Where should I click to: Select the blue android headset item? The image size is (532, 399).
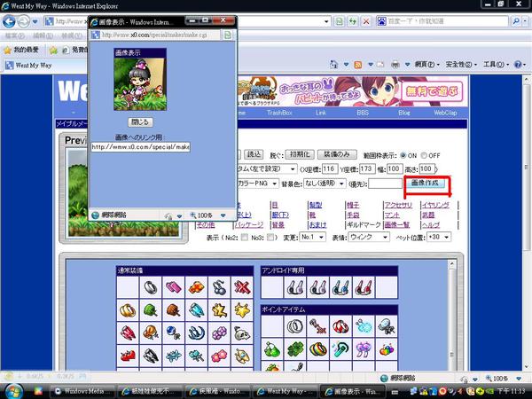tap(341, 287)
